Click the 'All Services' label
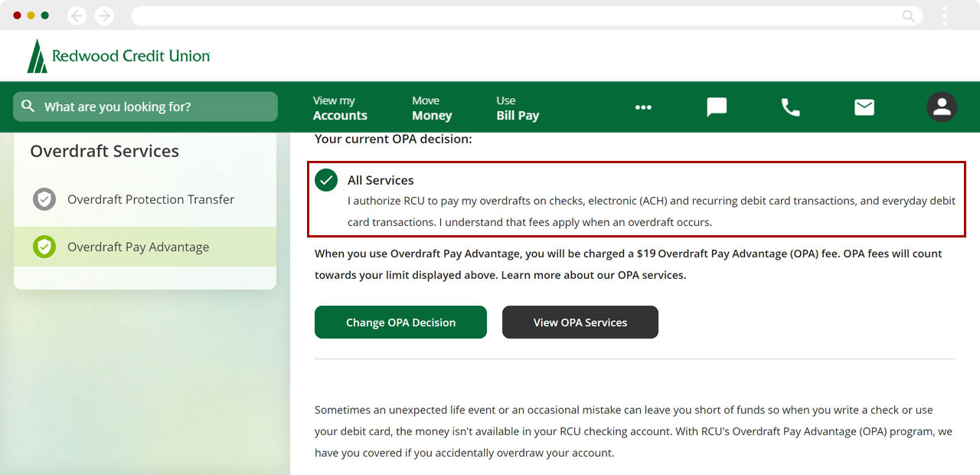980x475 pixels. [x=381, y=180]
